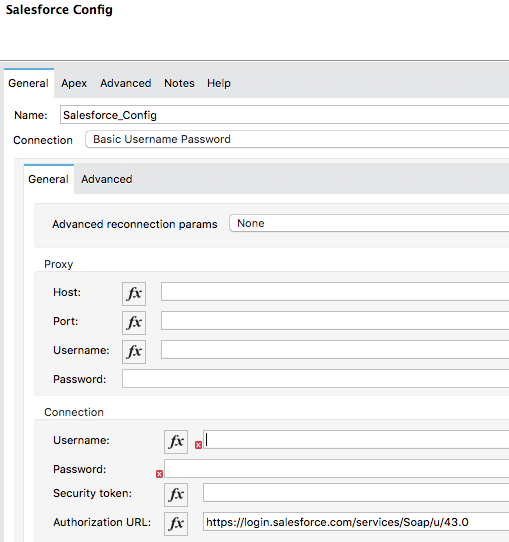Toggle fx expression for Security token
This screenshot has height=542, width=509.
tap(176, 494)
